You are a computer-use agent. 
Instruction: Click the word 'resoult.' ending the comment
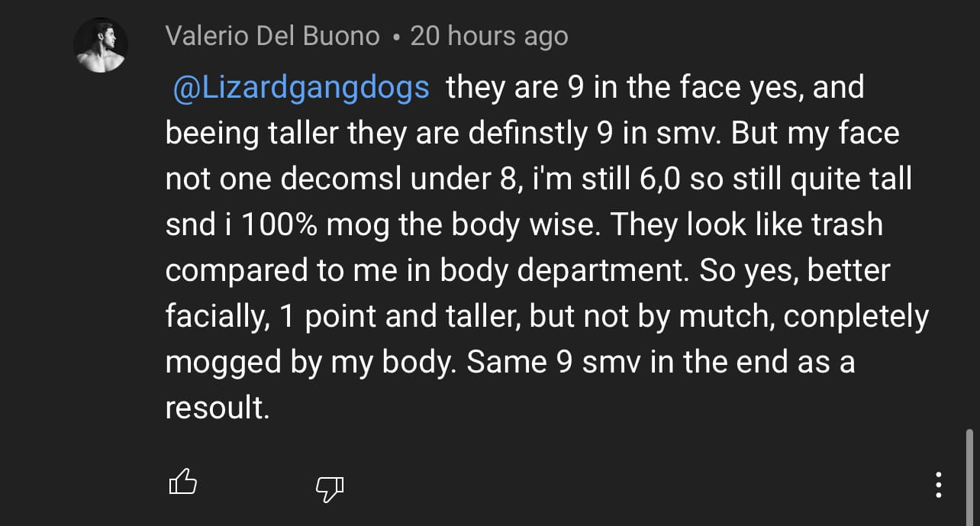pyautogui.click(x=218, y=408)
